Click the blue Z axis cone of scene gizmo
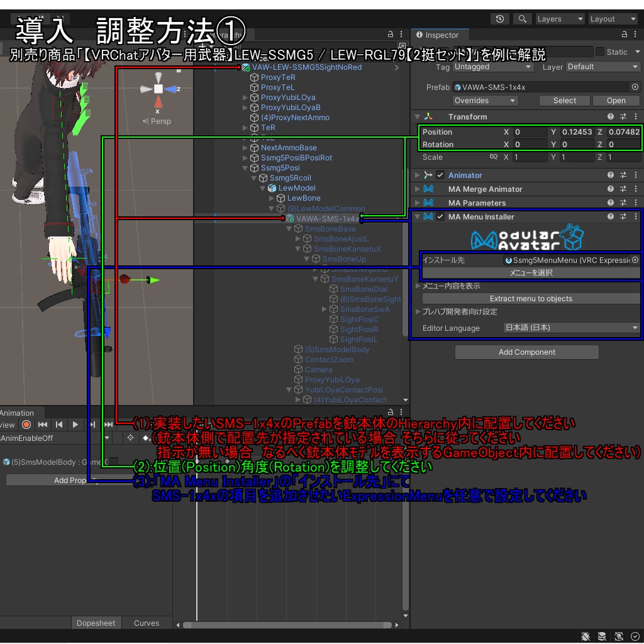 [x=171, y=89]
